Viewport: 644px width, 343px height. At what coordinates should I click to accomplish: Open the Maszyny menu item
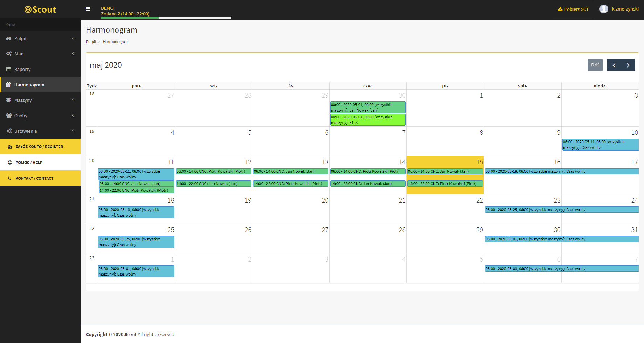[x=40, y=100]
